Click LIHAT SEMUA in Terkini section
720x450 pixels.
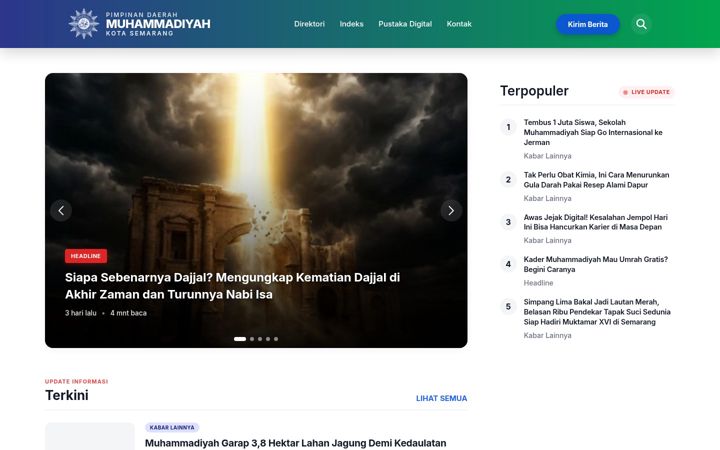coord(441,398)
